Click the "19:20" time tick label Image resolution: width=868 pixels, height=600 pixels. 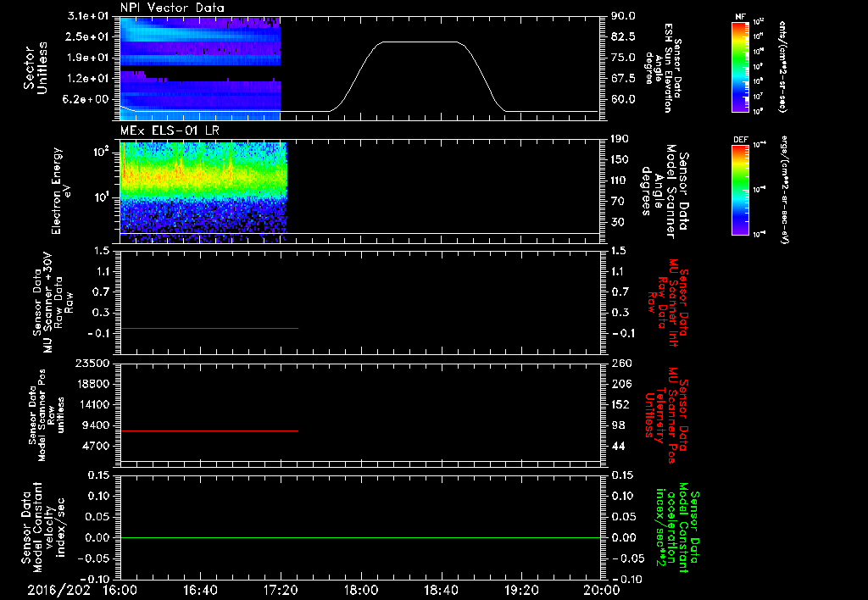point(521,590)
